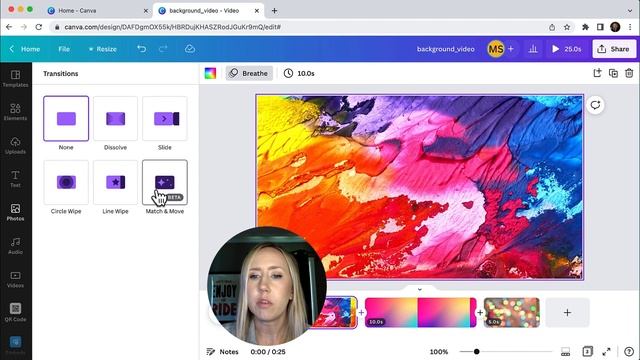Add a transition between gradient and bokeh clips

480,313
